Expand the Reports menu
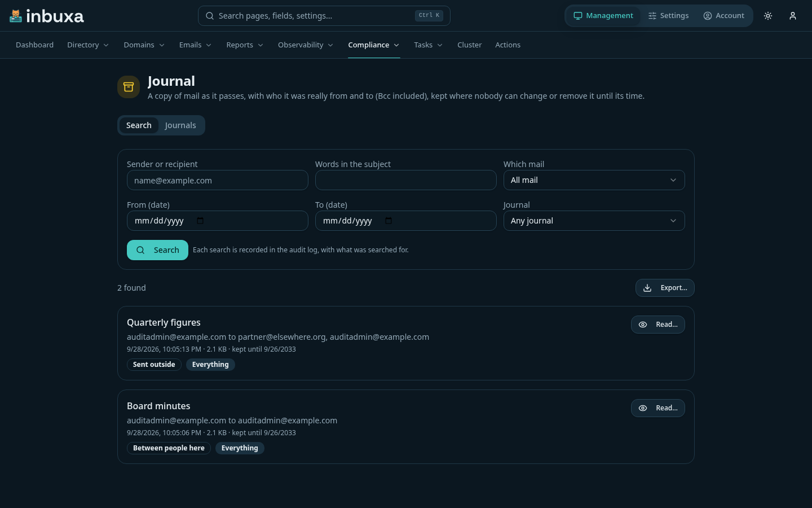Viewport: 812px width, 508px height. [245, 45]
